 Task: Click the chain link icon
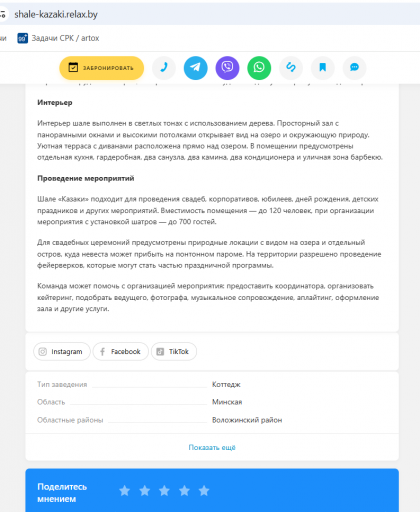[291, 68]
